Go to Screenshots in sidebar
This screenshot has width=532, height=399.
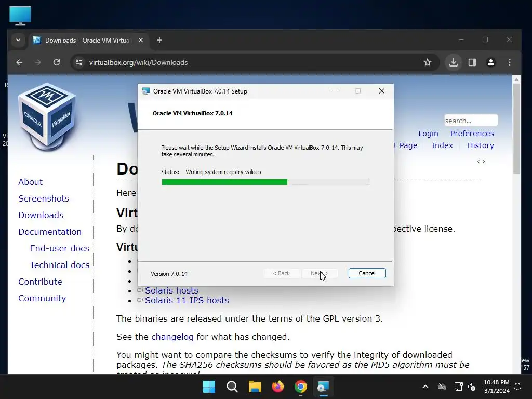(44, 198)
